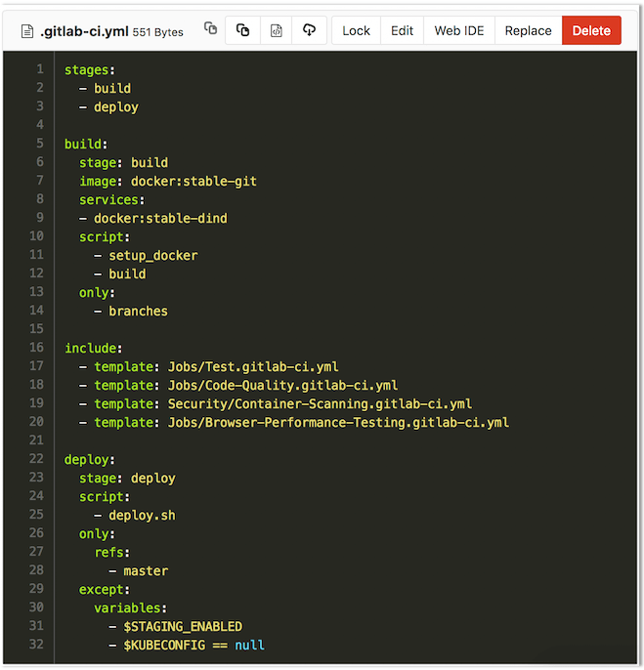644x670 pixels.
Task: Jump to line number 16
Action: click(36, 347)
